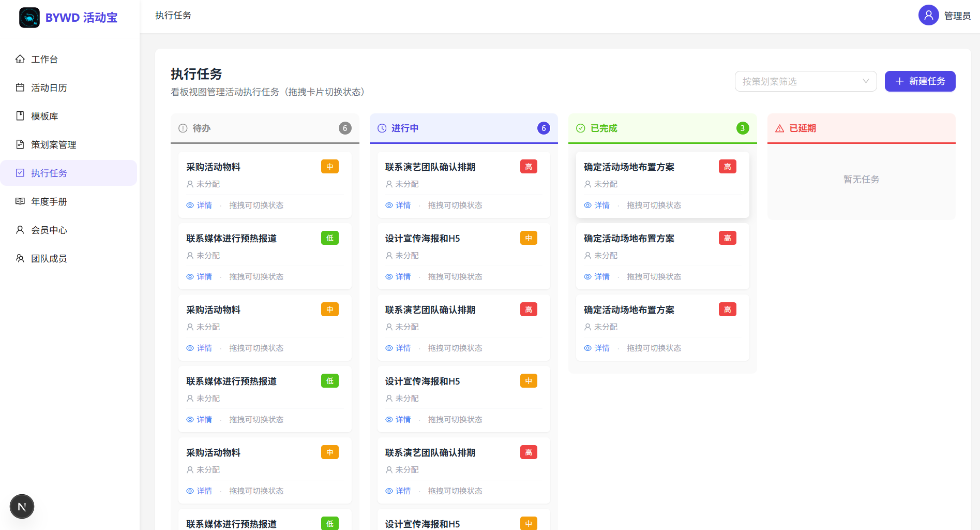Click 低 priority tag on first 联系媒体进行预热报道
Screen dimensions: 980x530
[330, 238]
